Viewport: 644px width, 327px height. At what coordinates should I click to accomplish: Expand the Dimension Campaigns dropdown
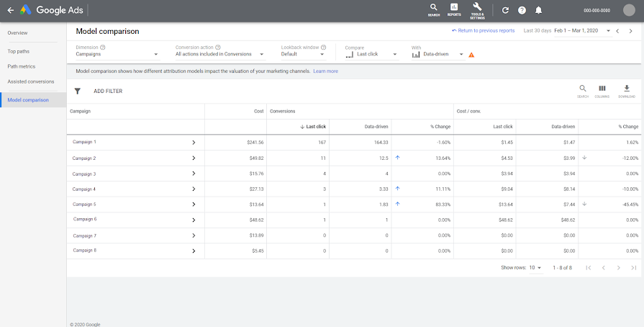117,54
